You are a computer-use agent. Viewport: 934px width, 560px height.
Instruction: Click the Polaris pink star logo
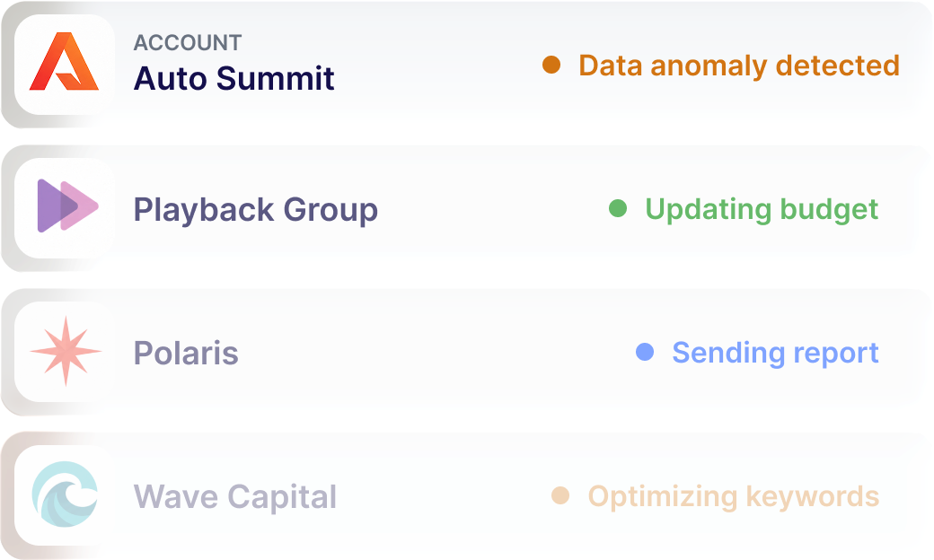pyautogui.click(x=66, y=351)
